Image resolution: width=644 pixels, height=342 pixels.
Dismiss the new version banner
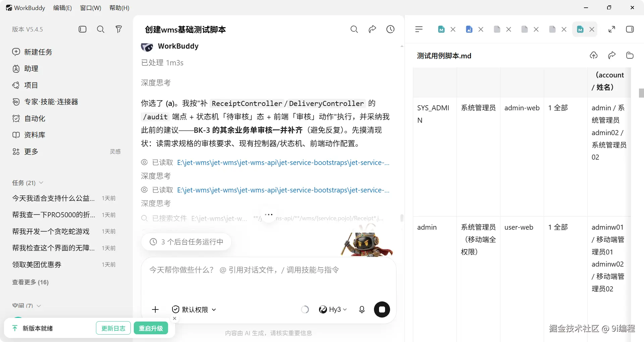coord(174,319)
